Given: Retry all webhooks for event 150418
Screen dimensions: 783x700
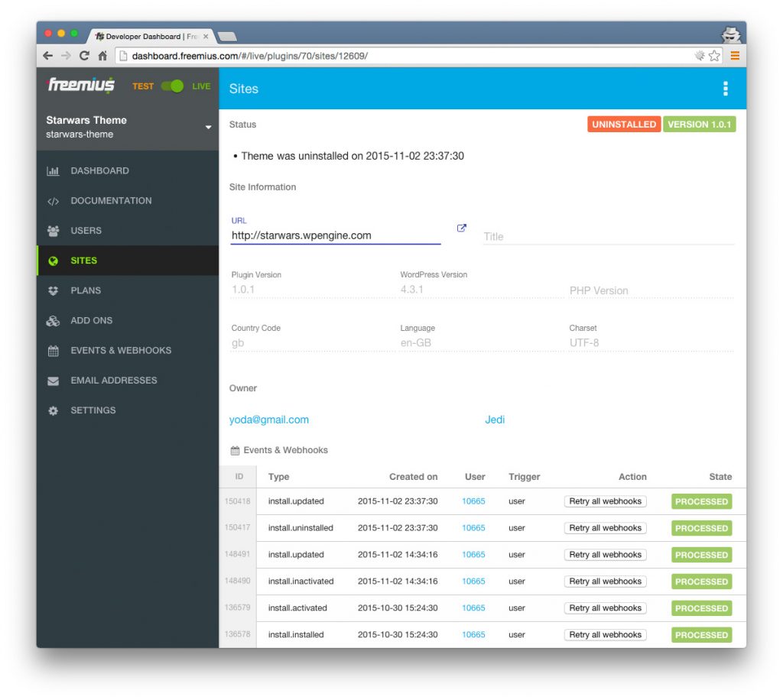Looking at the screenshot, I should click(606, 501).
